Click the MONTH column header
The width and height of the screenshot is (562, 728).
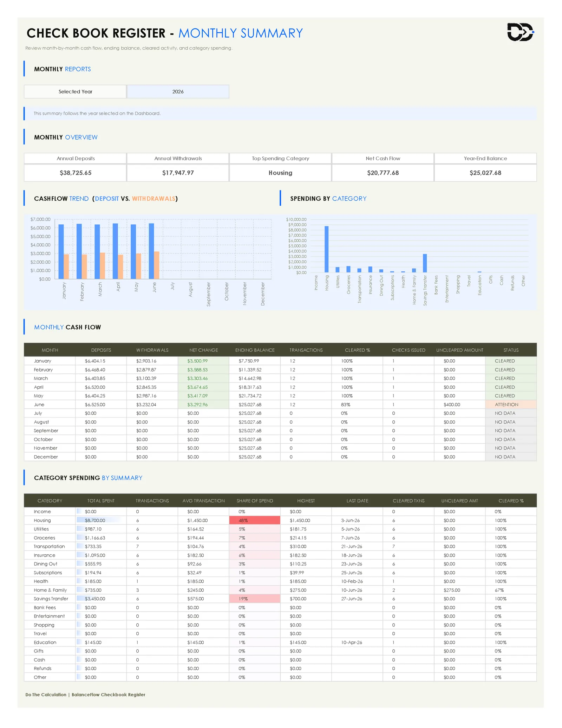[x=50, y=350]
